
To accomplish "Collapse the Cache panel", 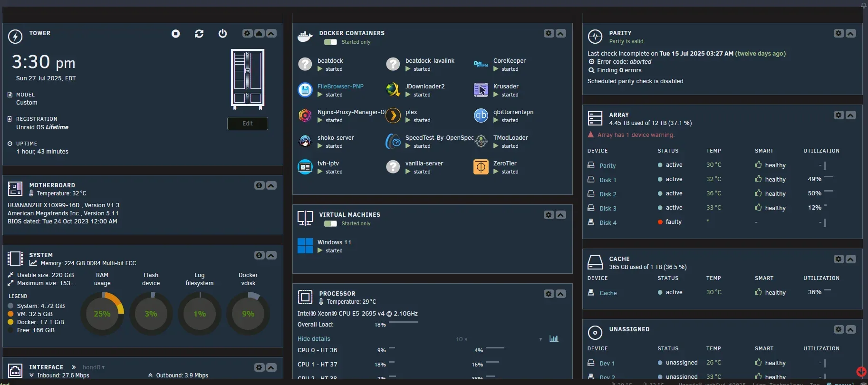I will [x=851, y=259].
